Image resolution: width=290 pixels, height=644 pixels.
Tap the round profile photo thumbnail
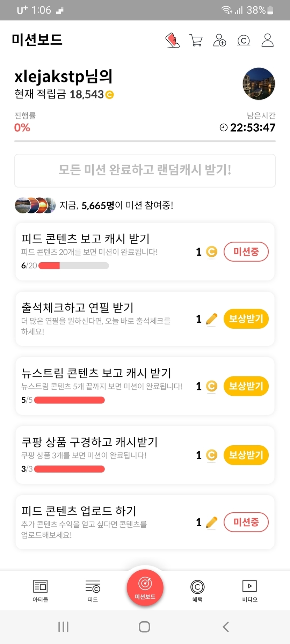click(x=259, y=84)
